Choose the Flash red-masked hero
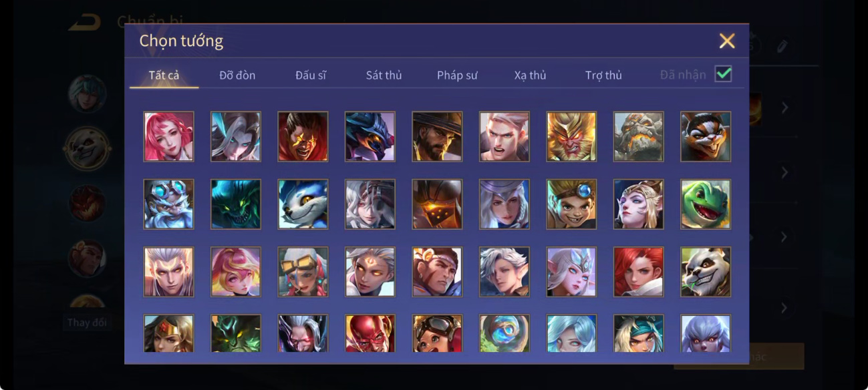This screenshot has height=390, width=868. pos(370,333)
